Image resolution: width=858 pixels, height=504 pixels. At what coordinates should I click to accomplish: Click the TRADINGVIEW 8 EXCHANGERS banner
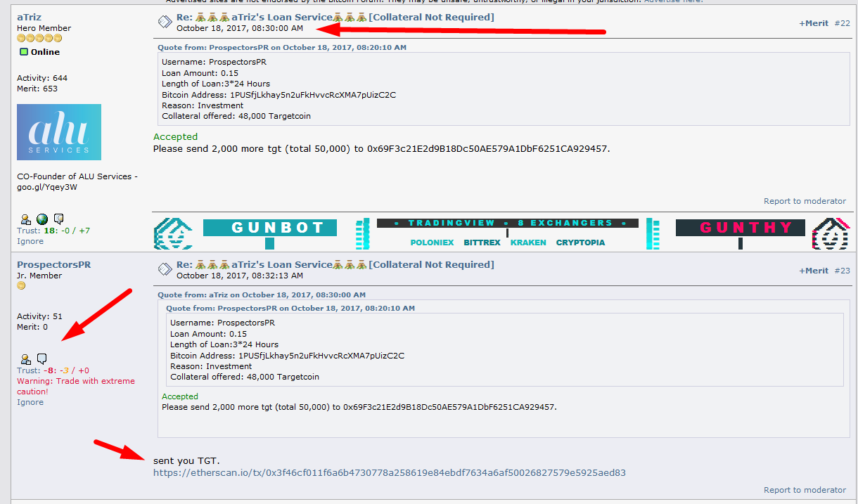coord(508,223)
